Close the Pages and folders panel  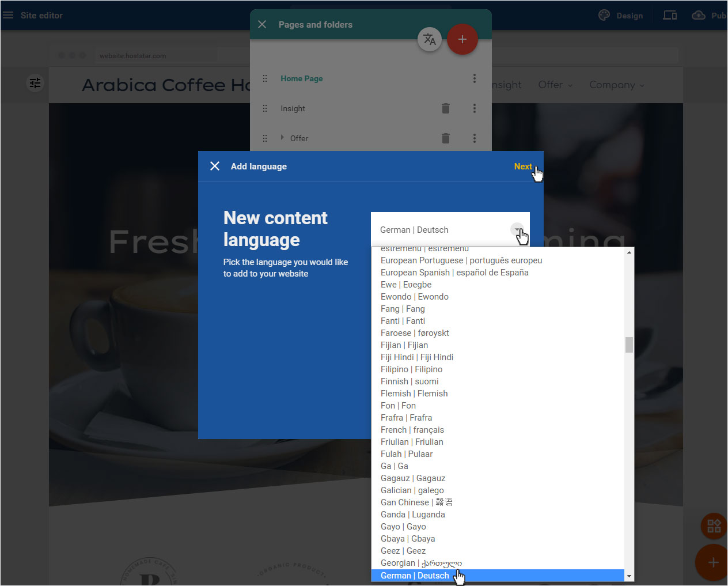(262, 24)
